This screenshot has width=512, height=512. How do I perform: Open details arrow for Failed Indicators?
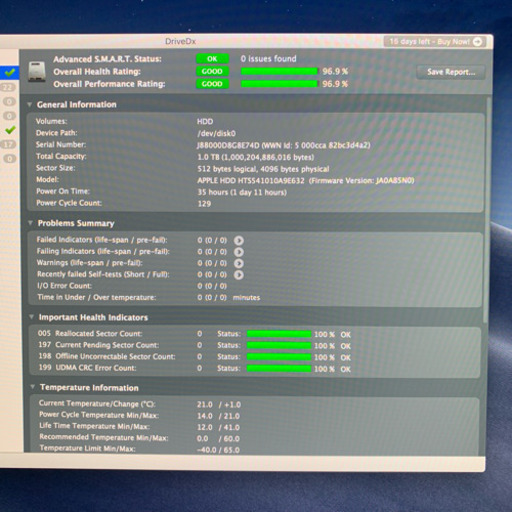[239, 240]
